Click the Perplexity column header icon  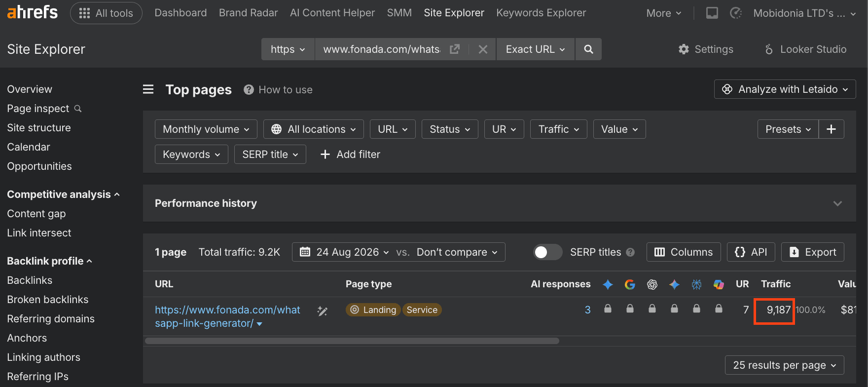pos(696,284)
